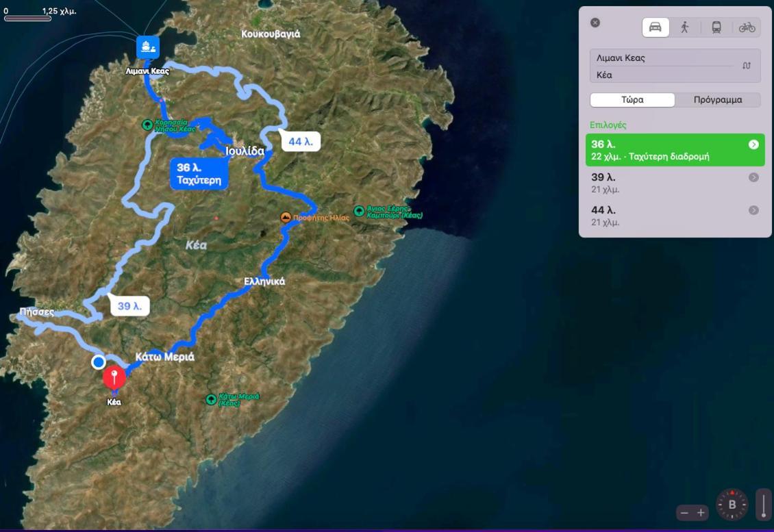The height and width of the screenshot is (532, 774).
Task: Click the red destination pin at Κέα
Action: tap(114, 379)
